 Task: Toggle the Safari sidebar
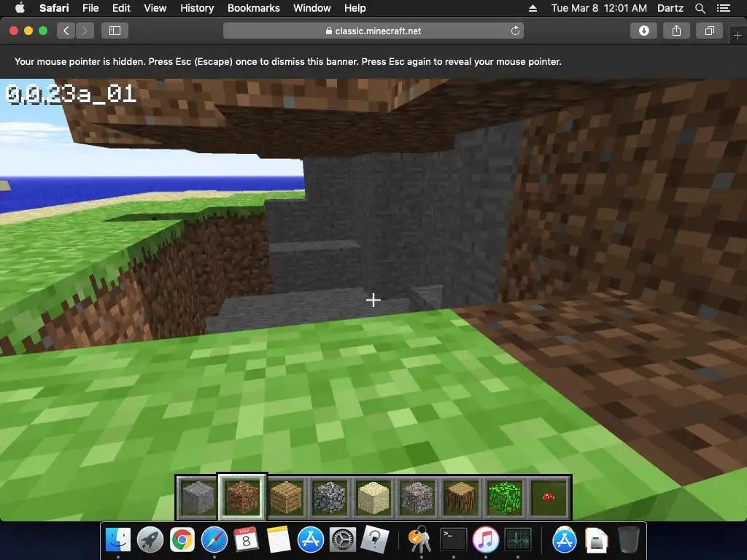115,31
